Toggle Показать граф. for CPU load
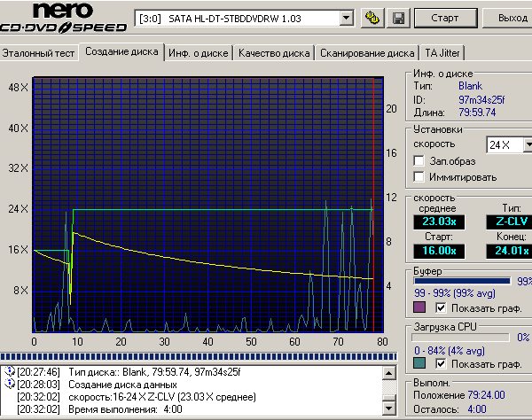532x420 pixels. coord(441,363)
